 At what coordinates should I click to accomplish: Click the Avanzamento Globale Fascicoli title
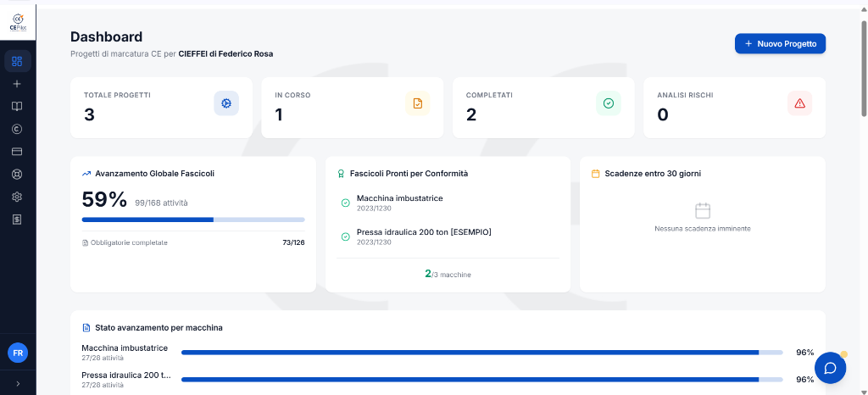(154, 174)
